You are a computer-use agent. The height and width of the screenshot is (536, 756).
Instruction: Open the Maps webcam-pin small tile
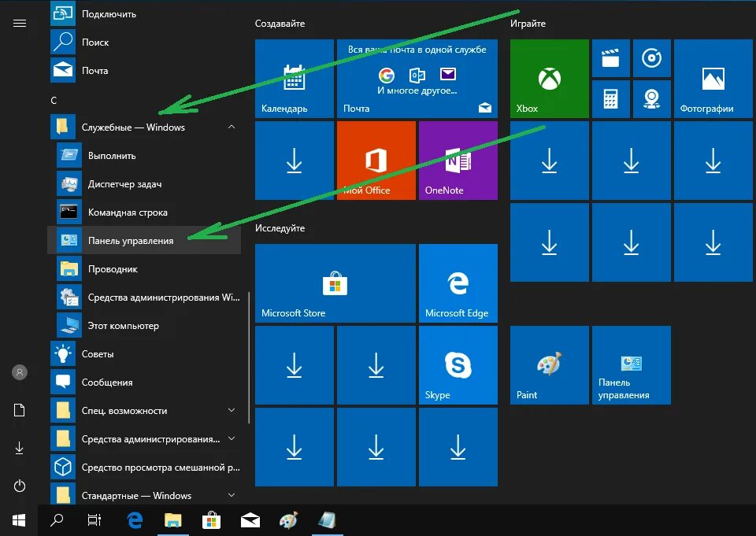point(652,99)
